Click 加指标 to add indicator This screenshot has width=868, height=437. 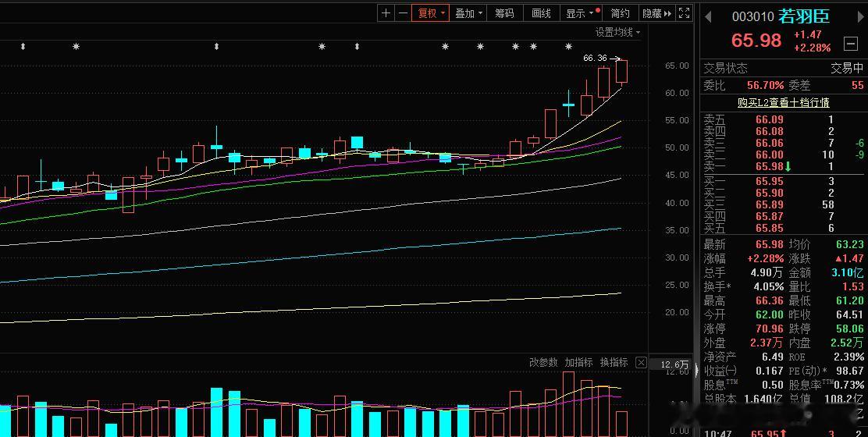click(x=578, y=362)
